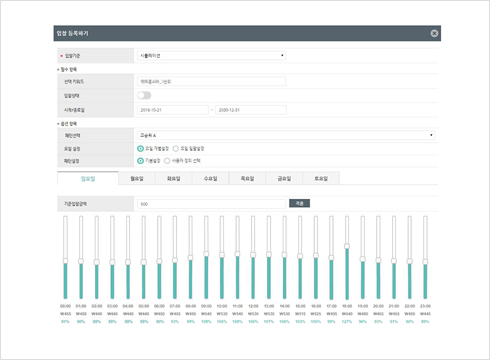
Task: Click the base bid amount field showing 500
Action: coord(211,204)
